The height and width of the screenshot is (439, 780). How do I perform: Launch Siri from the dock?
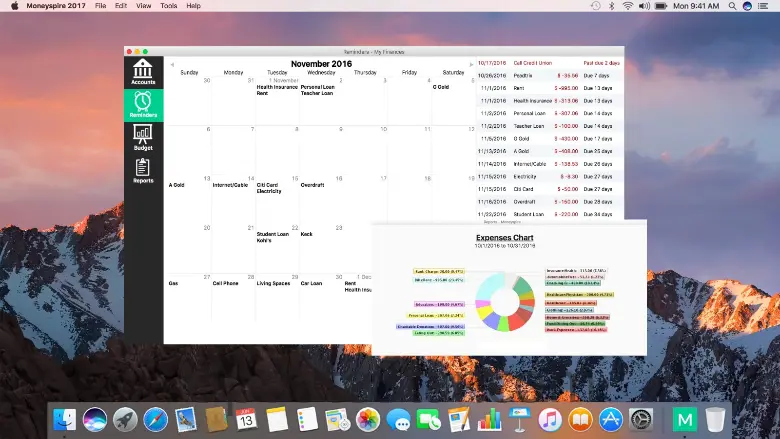95,420
